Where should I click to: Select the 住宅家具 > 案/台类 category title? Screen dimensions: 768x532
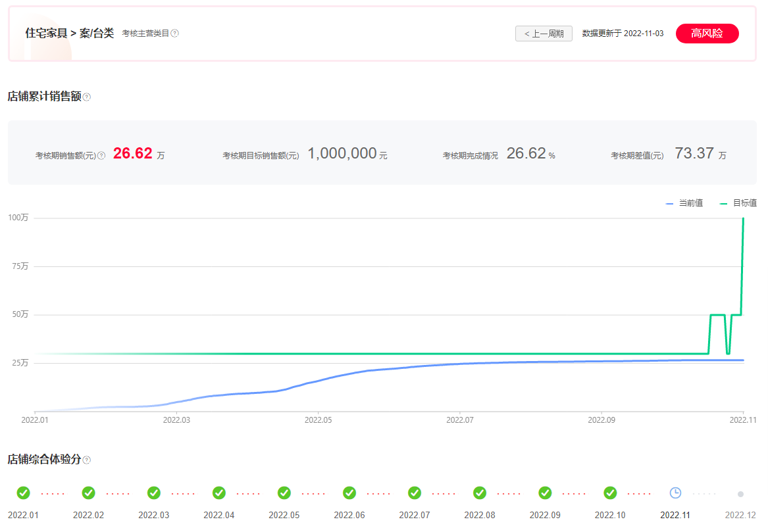click(70, 34)
